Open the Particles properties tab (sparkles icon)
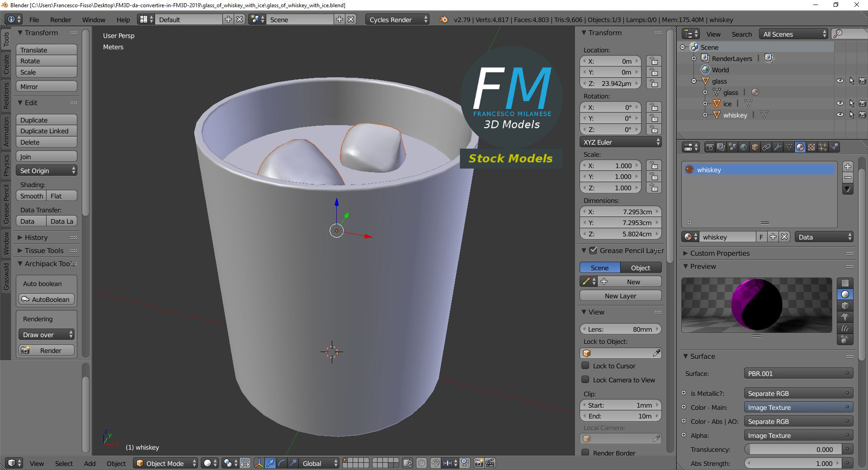This screenshot has height=470, width=868. [823, 147]
